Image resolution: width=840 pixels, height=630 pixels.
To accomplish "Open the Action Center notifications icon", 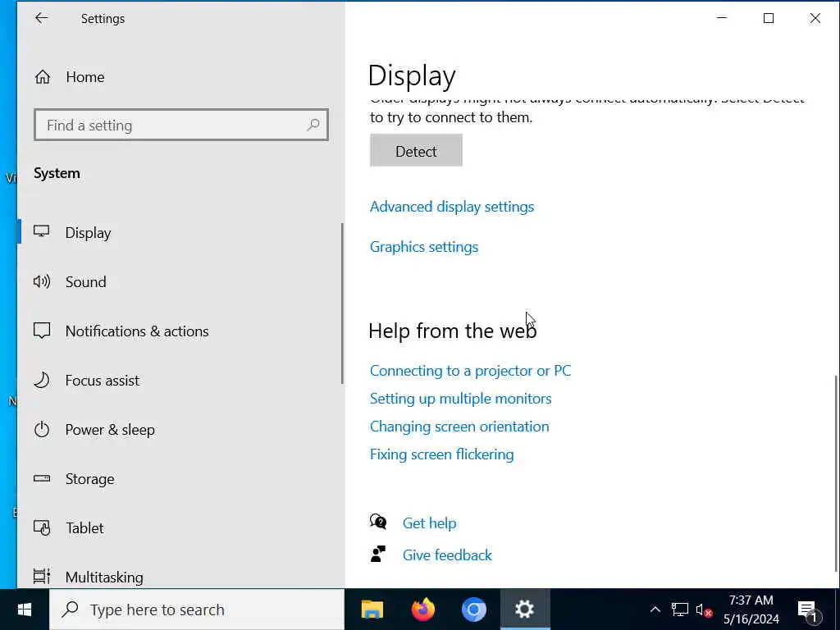I will point(808,610).
